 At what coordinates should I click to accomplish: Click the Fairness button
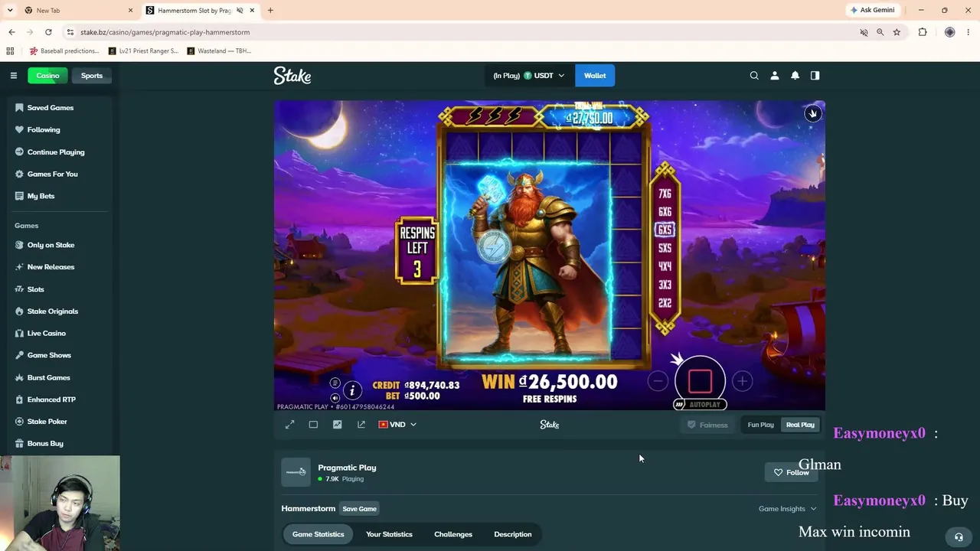(707, 425)
